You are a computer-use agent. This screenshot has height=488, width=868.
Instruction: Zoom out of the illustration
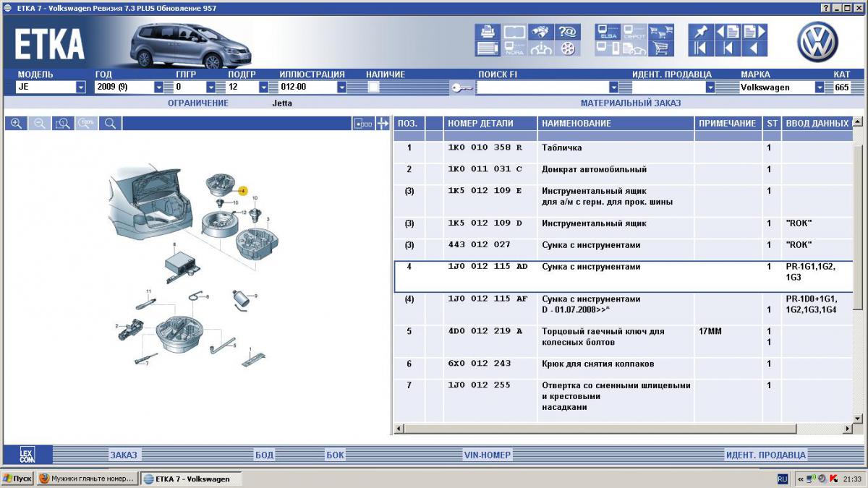(x=40, y=124)
